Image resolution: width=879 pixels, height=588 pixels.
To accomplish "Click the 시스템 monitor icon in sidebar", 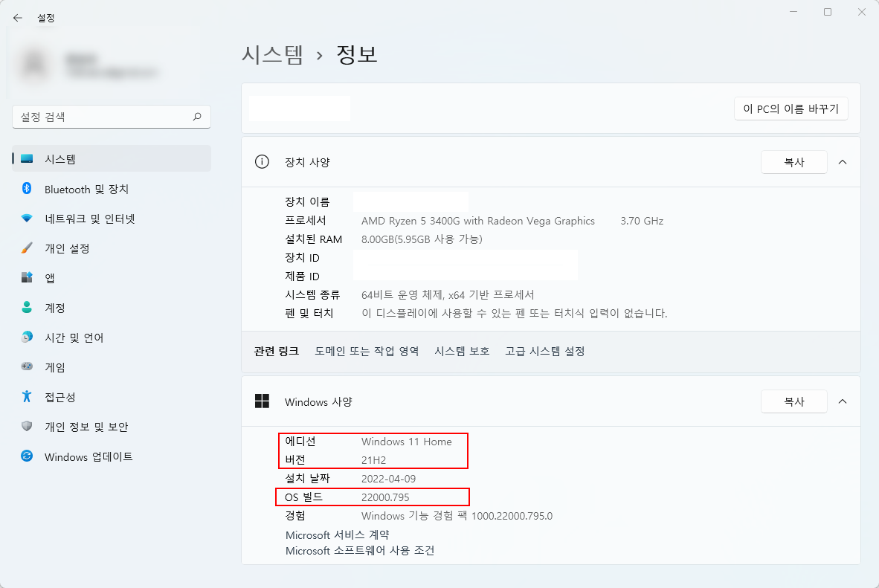I will [x=27, y=158].
